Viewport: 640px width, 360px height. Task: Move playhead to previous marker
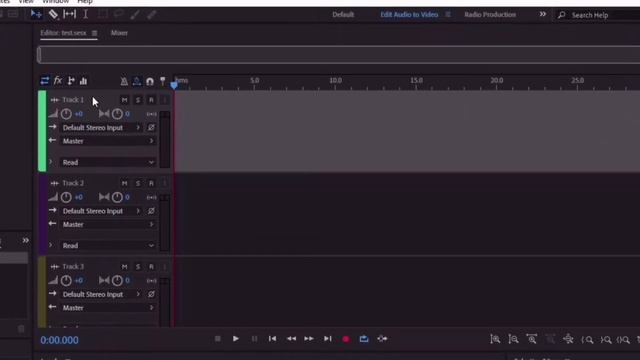(272, 339)
